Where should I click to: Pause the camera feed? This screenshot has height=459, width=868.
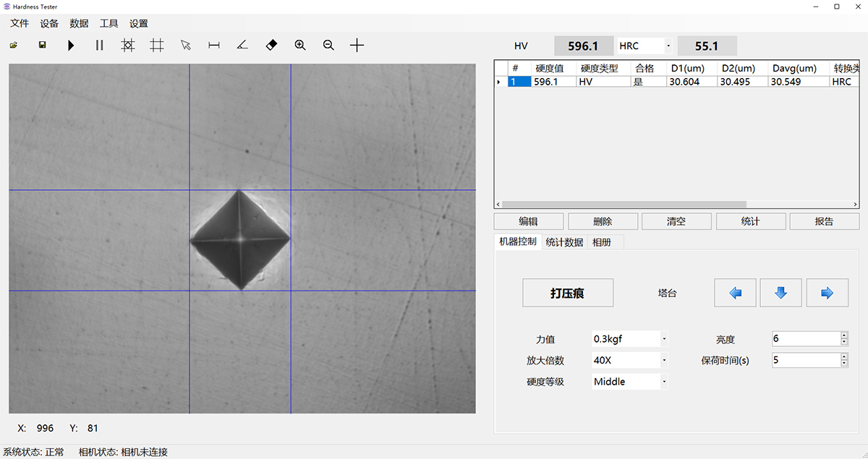(100, 46)
